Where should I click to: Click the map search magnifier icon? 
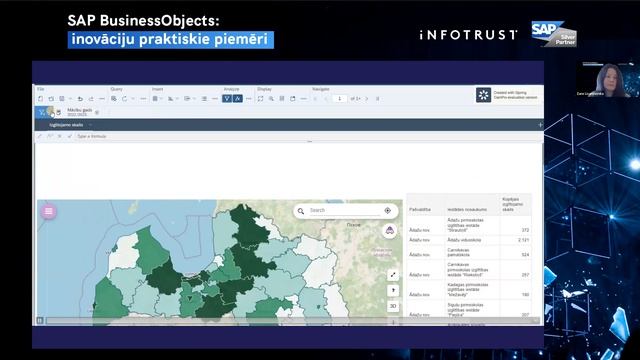coord(301,211)
